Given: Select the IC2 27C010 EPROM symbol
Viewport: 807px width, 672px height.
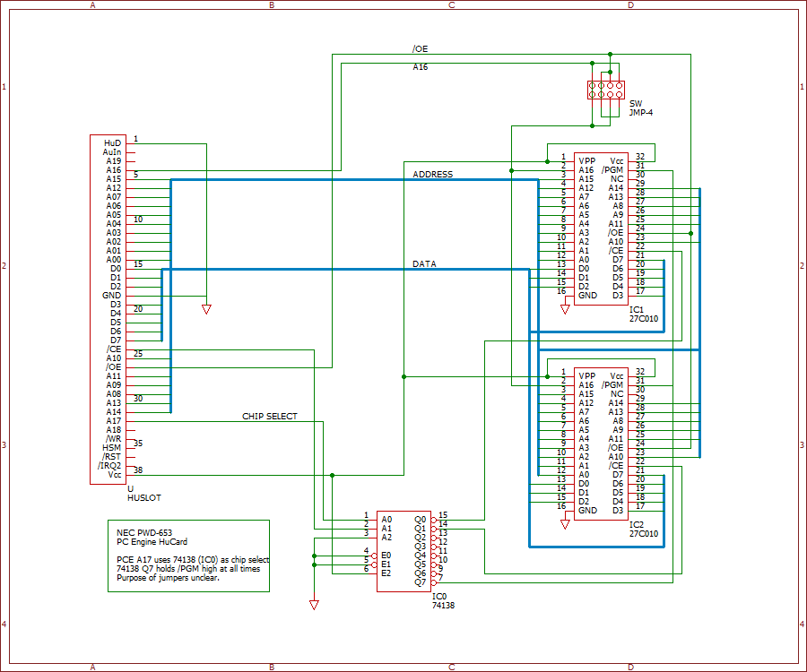Looking at the screenshot, I should [601, 444].
